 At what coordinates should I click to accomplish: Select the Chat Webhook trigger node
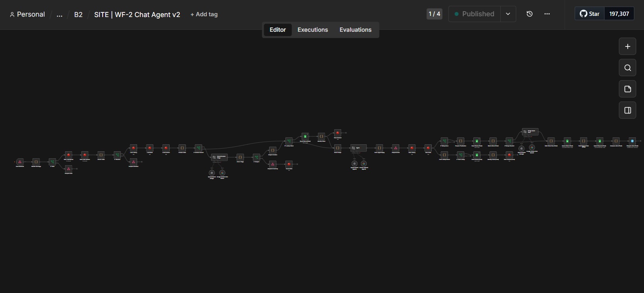point(20,162)
